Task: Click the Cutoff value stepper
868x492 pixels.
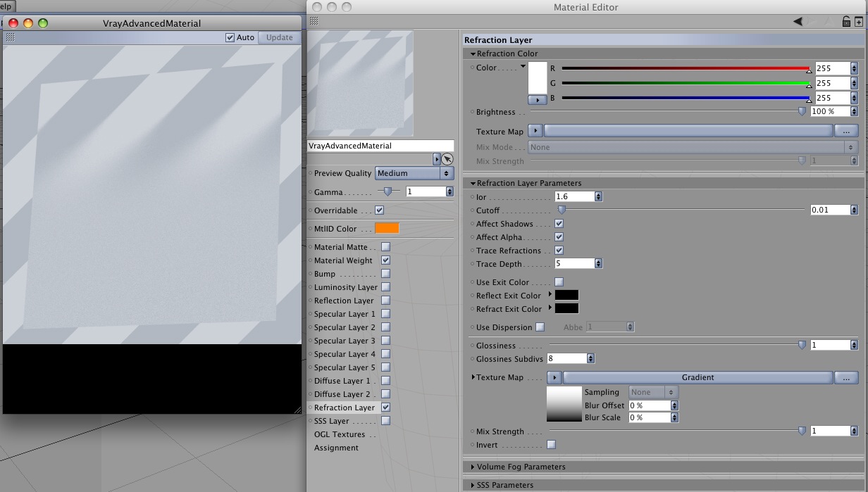Action: coord(855,210)
